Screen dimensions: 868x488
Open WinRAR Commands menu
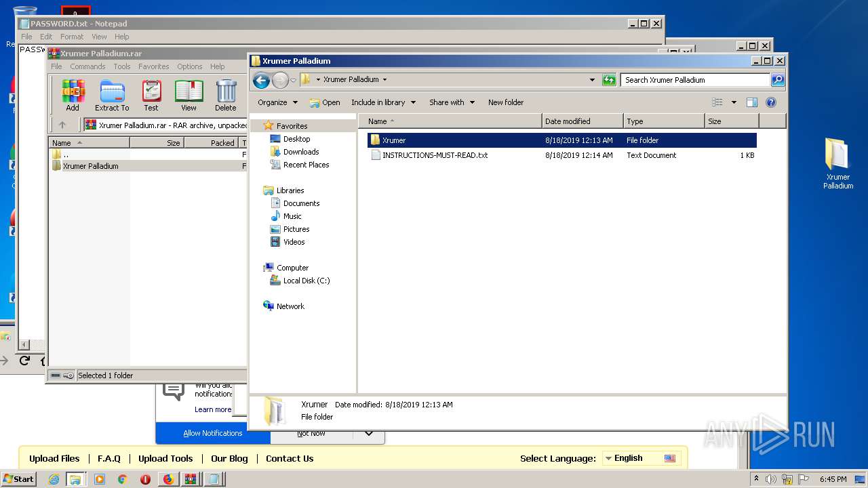(x=87, y=66)
